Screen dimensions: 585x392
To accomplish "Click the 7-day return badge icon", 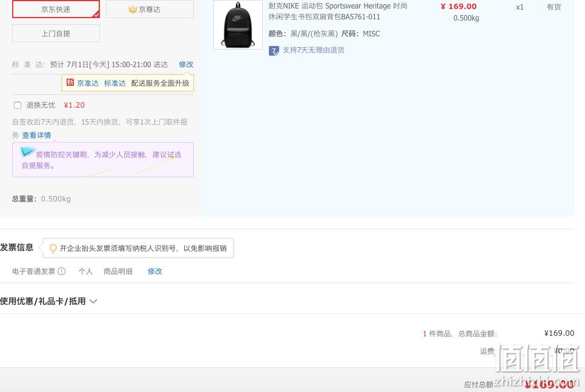I will (x=274, y=51).
